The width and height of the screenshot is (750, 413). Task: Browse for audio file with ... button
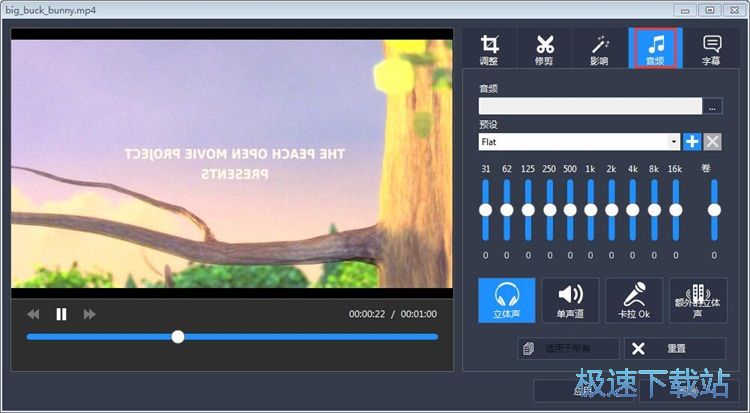[x=712, y=106]
